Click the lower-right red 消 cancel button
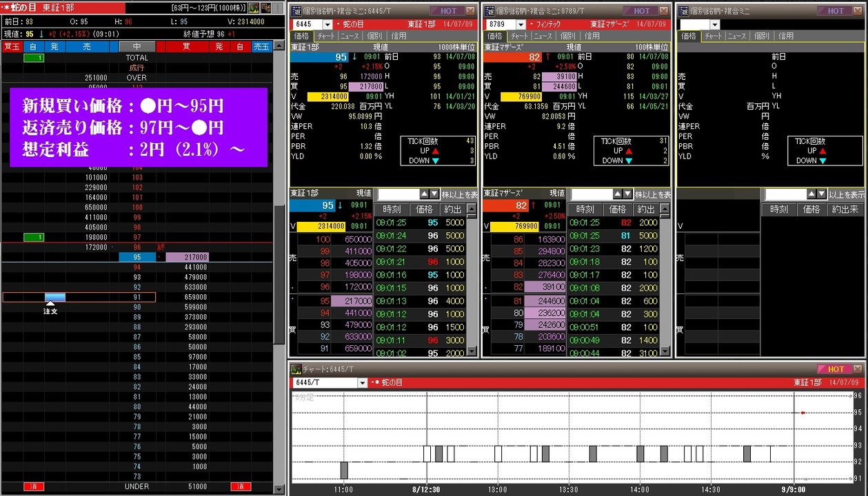Screen dimensions: 868x496 (x=241, y=486)
